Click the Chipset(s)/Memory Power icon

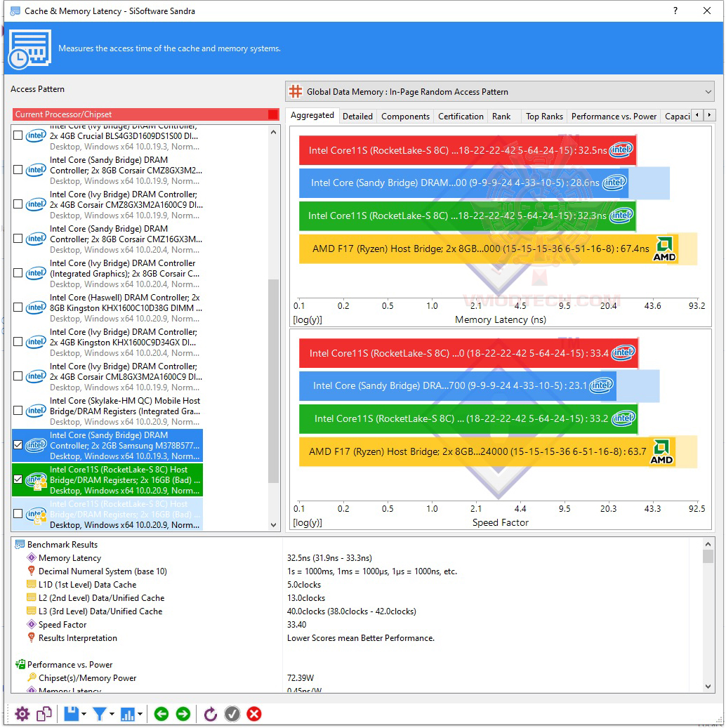point(31,677)
